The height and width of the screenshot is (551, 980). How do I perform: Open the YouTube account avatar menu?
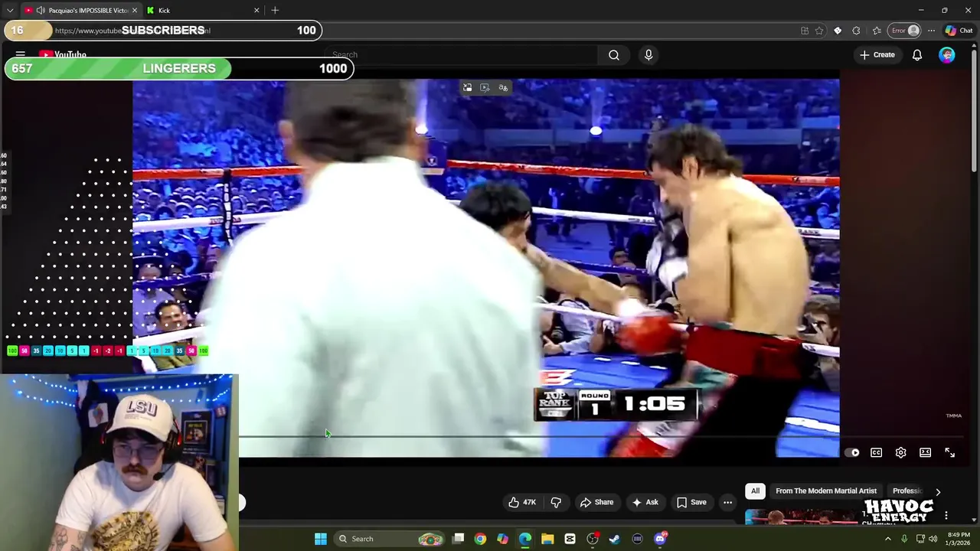tap(947, 54)
